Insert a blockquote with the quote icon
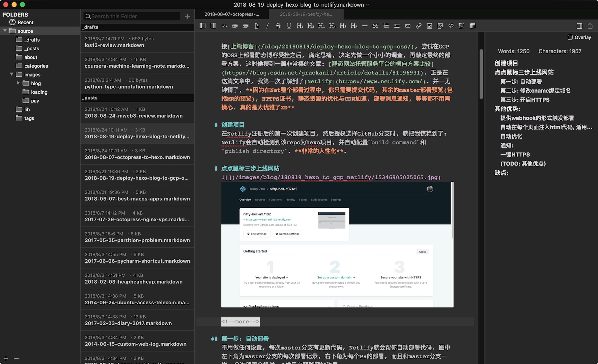The image size is (598, 364). pyautogui.click(x=375, y=26)
